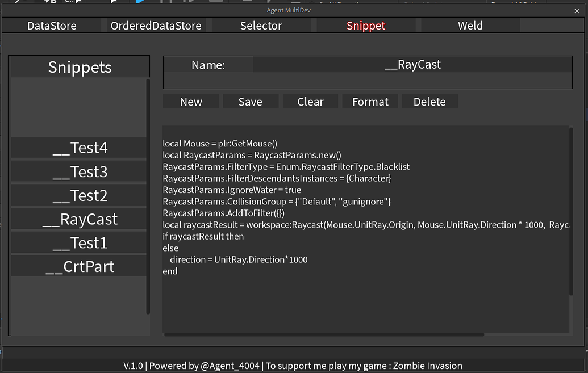Switch to the DataStore tab
588x373 pixels.
pos(51,25)
